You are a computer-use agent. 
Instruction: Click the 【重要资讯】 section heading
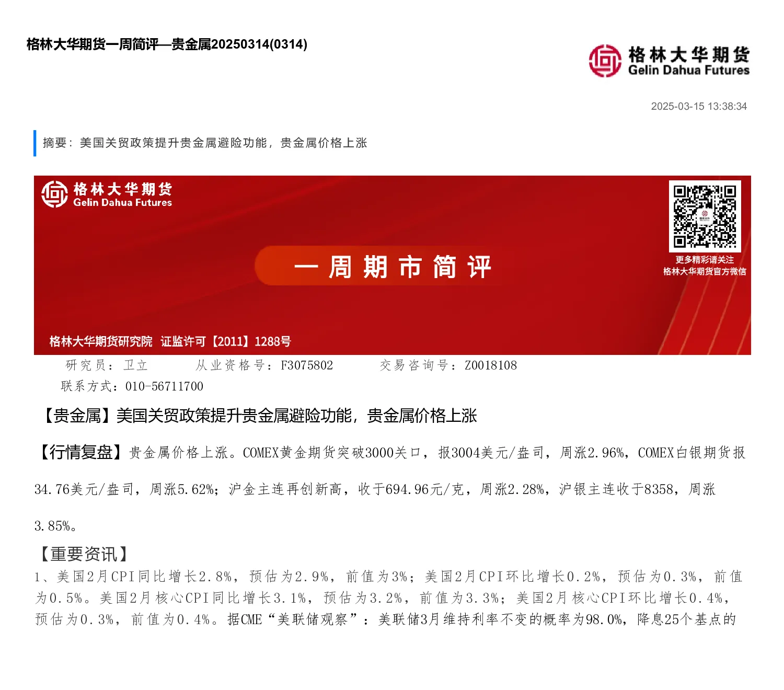84,554
